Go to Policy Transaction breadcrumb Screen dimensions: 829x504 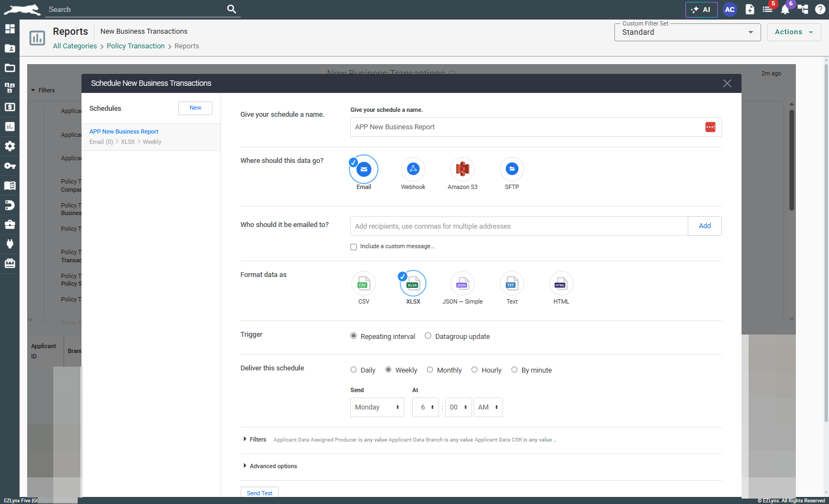pyautogui.click(x=136, y=46)
